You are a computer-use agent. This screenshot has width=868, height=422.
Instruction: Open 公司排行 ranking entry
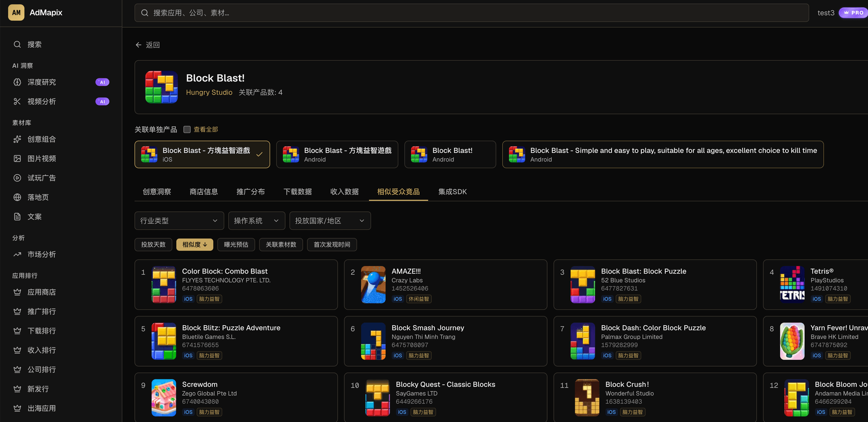[x=61, y=369]
